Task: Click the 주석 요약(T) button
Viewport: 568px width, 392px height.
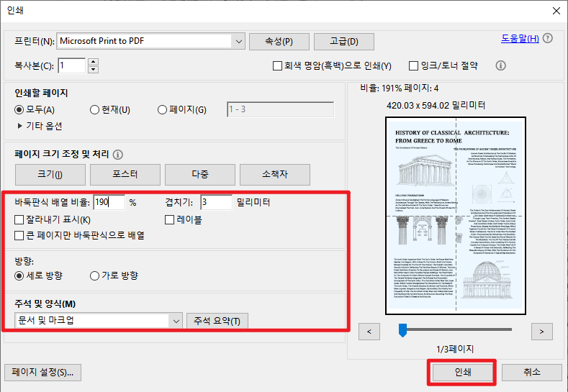Action: coord(217,321)
